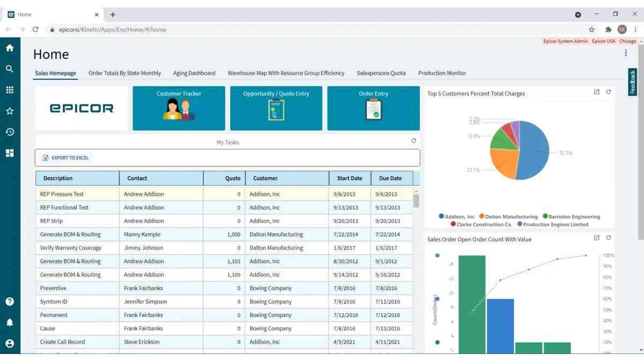644x362 pixels.
Task: Refresh Top 5 Customers chart
Action: coord(609,92)
